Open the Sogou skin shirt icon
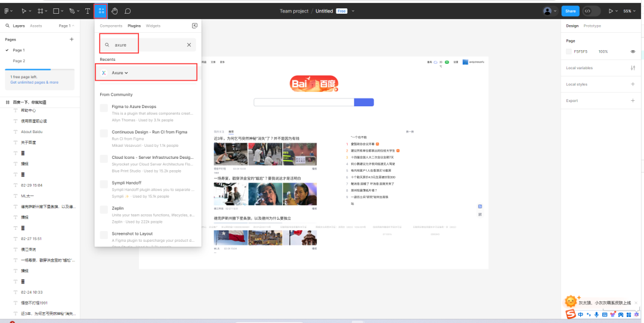 click(613, 314)
